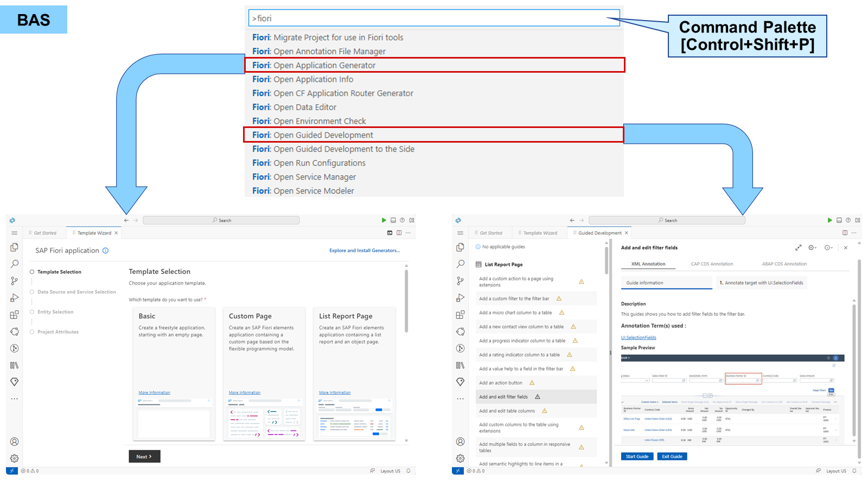868x480 pixels.
Task: Click the Manage gear icon in Guided Development window
Action: click(x=461, y=458)
